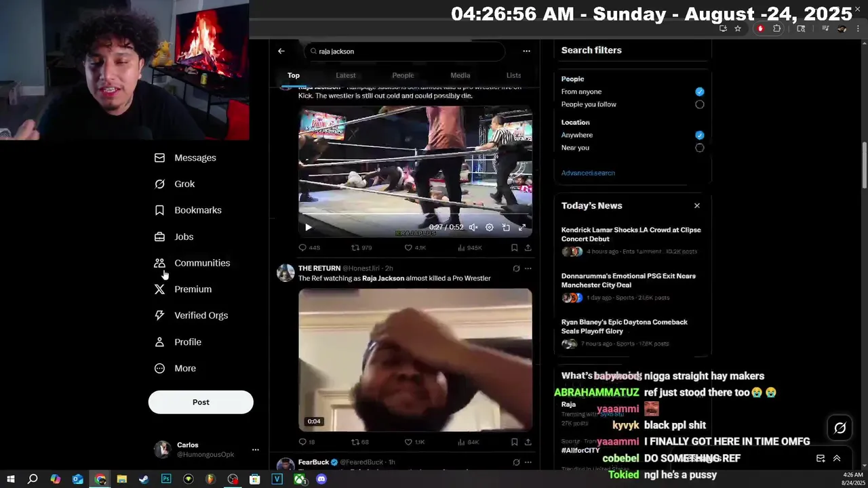Open Steam from the taskbar
The image size is (868, 488).
(x=144, y=479)
